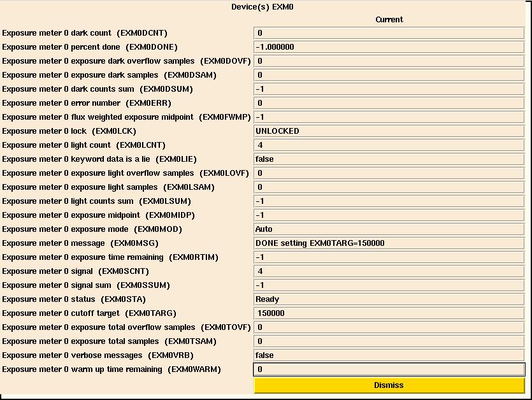Select the EXM0DSUM dark counts sum field
The height and width of the screenshot is (400, 532).
coord(389,89)
